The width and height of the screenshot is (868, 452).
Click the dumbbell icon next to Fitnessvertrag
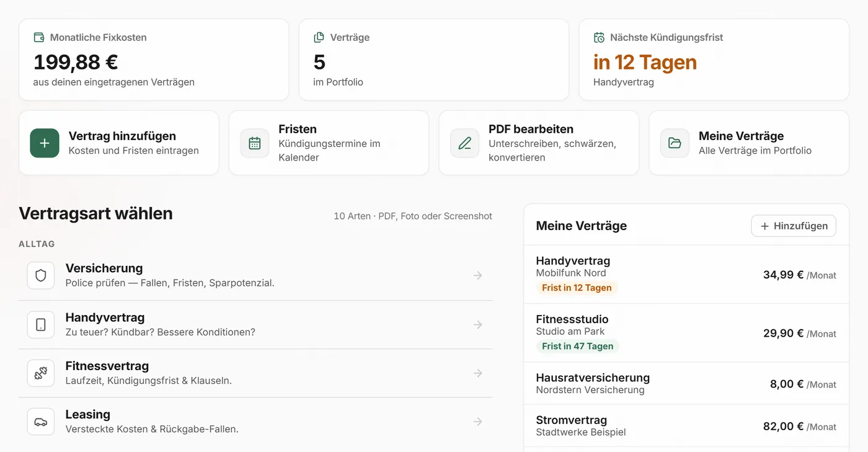pyautogui.click(x=41, y=373)
